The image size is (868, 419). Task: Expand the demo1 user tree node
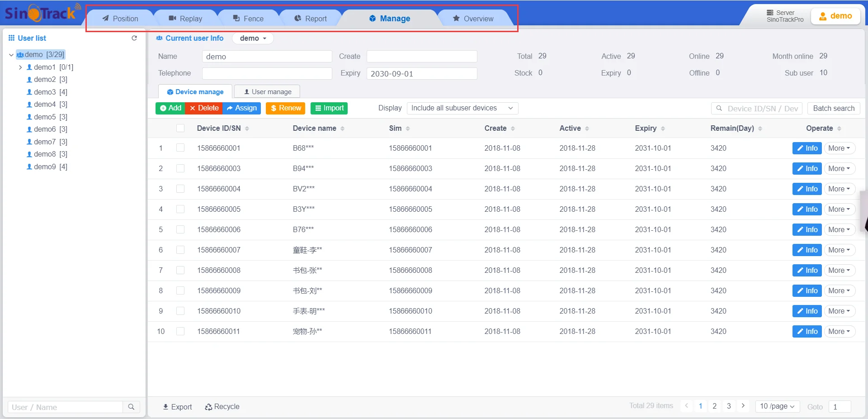[20, 67]
